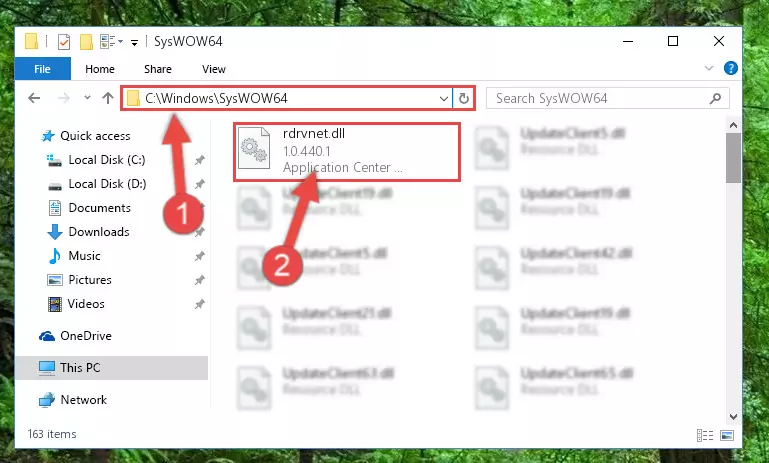Open Documents in the sidebar
Viewport: 769px width, 463px height.
[x=100, y=208]
